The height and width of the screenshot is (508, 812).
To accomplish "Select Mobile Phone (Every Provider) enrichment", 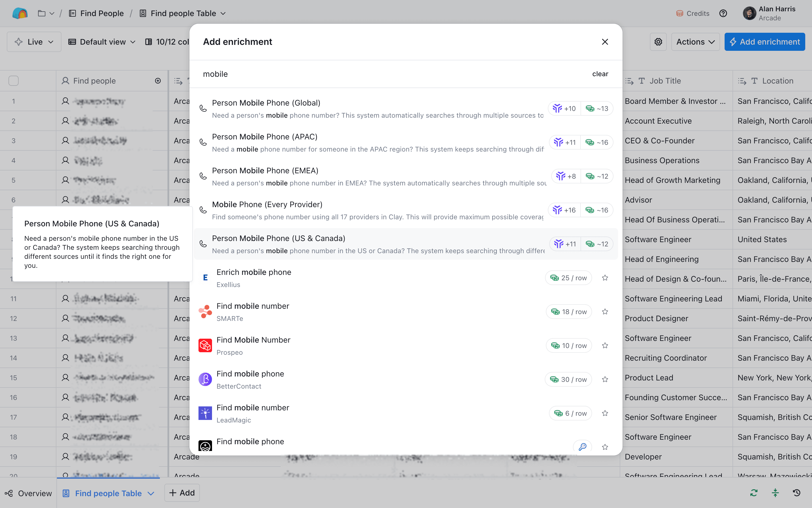I will click(x=406, y=210).
